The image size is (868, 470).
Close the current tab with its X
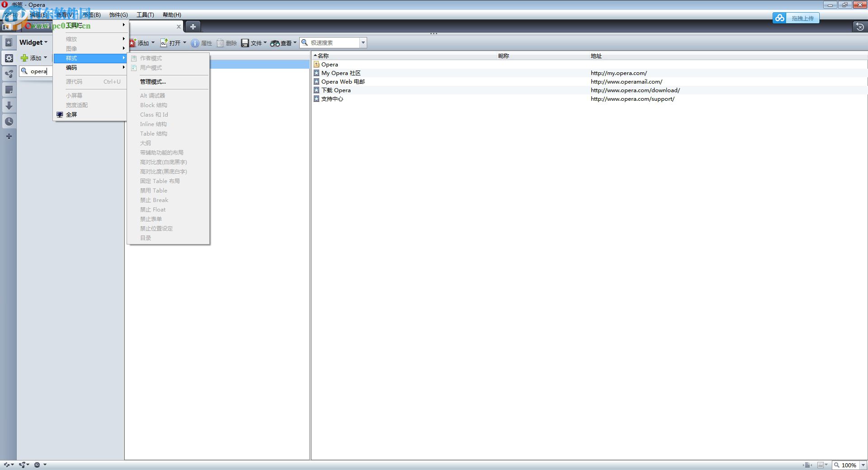pos(179,27)
